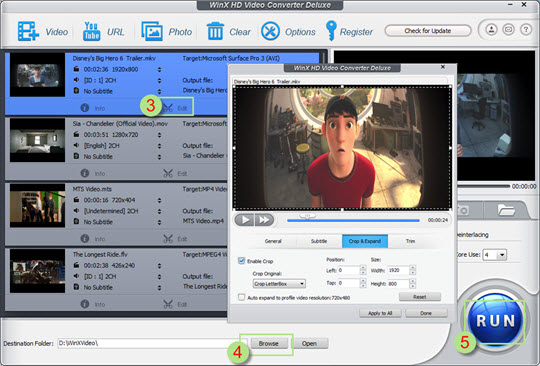540x366 pixels.
Task: Switch to the Trim tab
Action: pos(410,241)
